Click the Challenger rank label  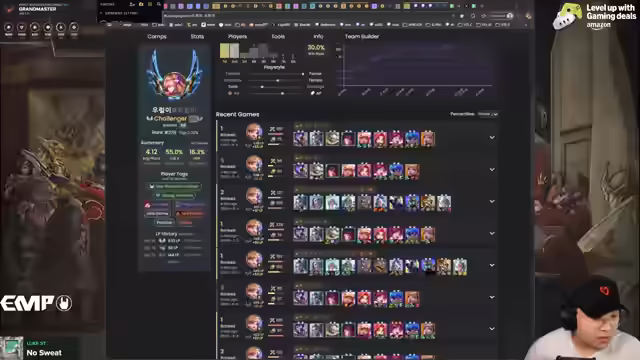[170, 118]
